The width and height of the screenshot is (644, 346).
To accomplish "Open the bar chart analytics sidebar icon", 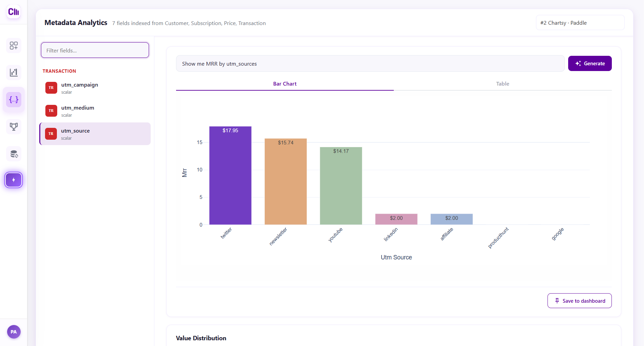I will pyautogui.click(x=14, y=72).
